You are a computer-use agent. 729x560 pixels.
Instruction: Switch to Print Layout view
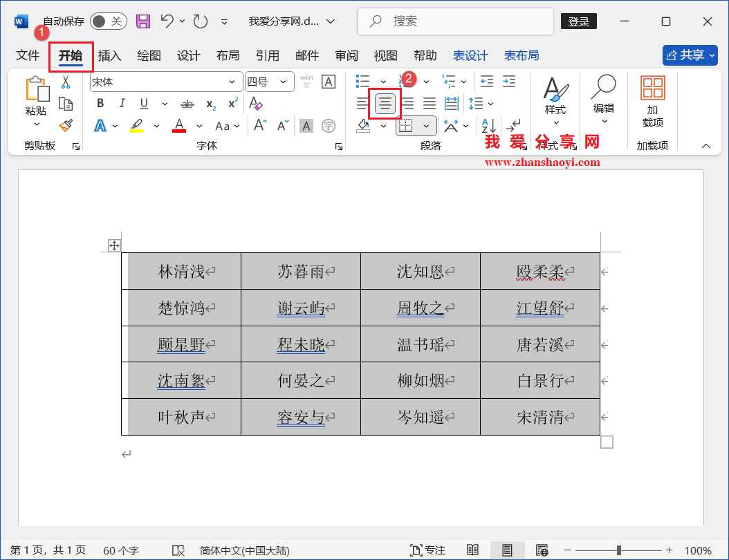click(x=507, y=551)
